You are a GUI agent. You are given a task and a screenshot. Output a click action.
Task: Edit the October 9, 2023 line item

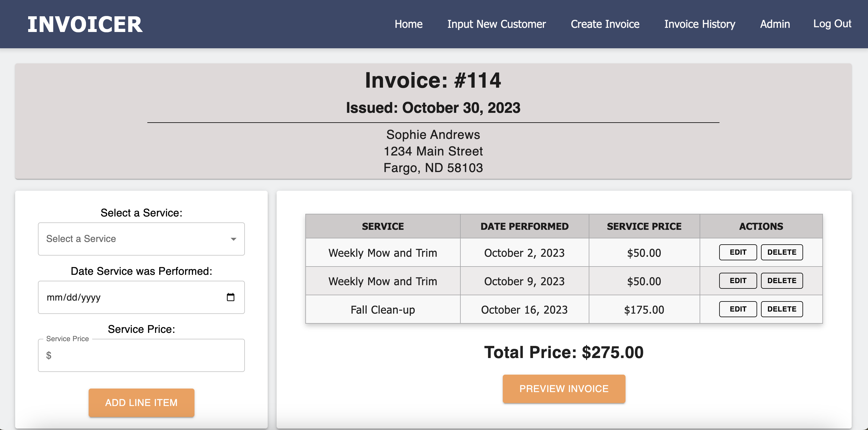(x=738, y=280)
